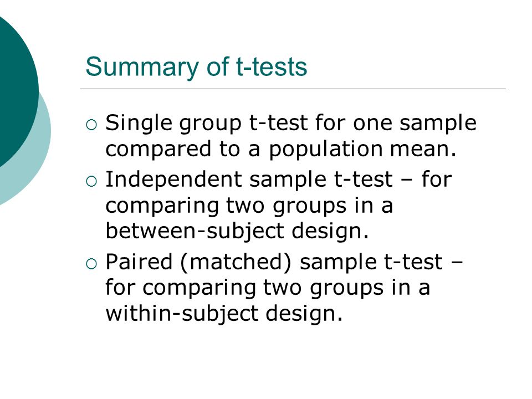Click the word '(matched)' in third bullet
This screenshot has height=399, width=532.
point(236,263)
